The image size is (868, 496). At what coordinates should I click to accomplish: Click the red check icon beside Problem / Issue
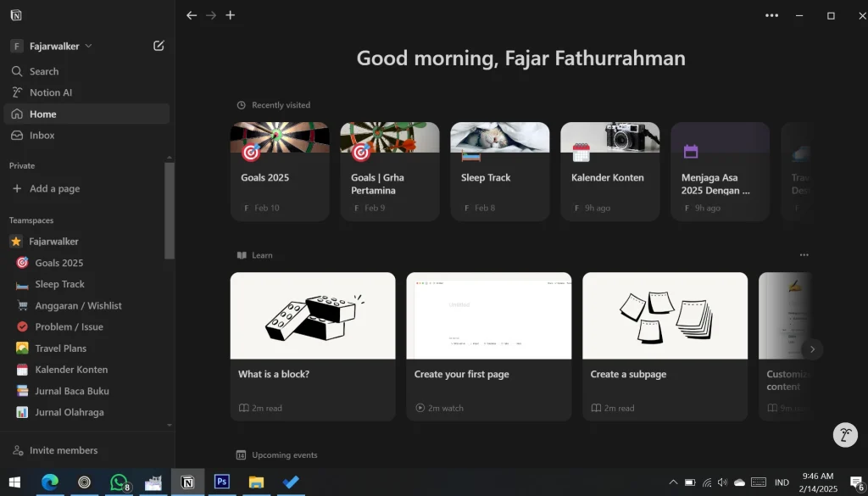coord(22,326)
